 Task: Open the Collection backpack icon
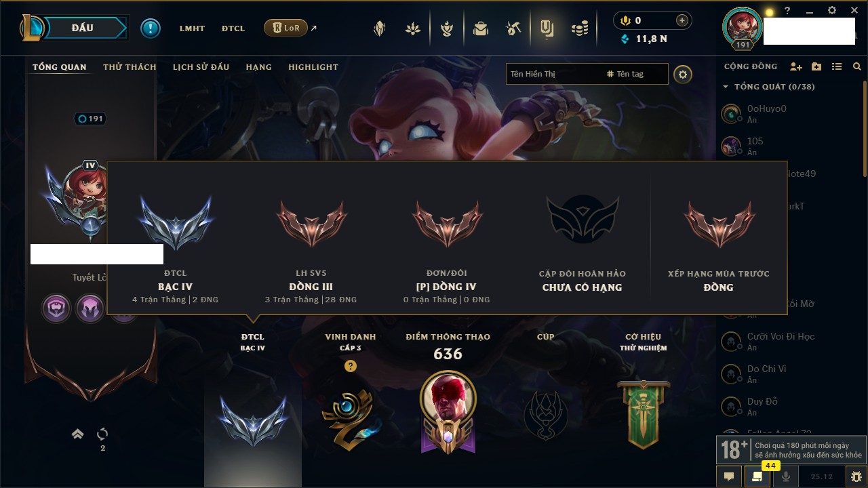click(x=481, y=28)
